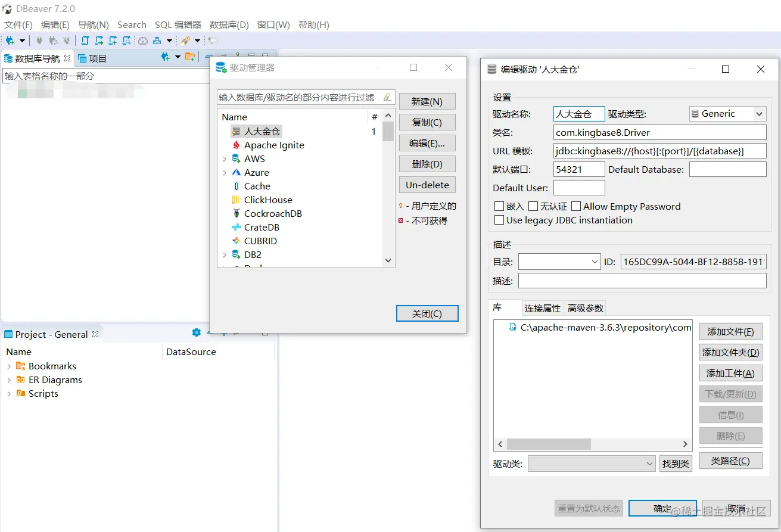Click the 找到类 button
The image size is (781, 532).
click(x=676, y=463)
